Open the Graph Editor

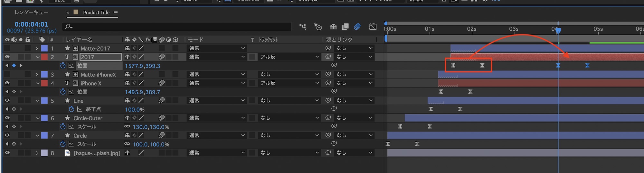(x=373, y=27)
